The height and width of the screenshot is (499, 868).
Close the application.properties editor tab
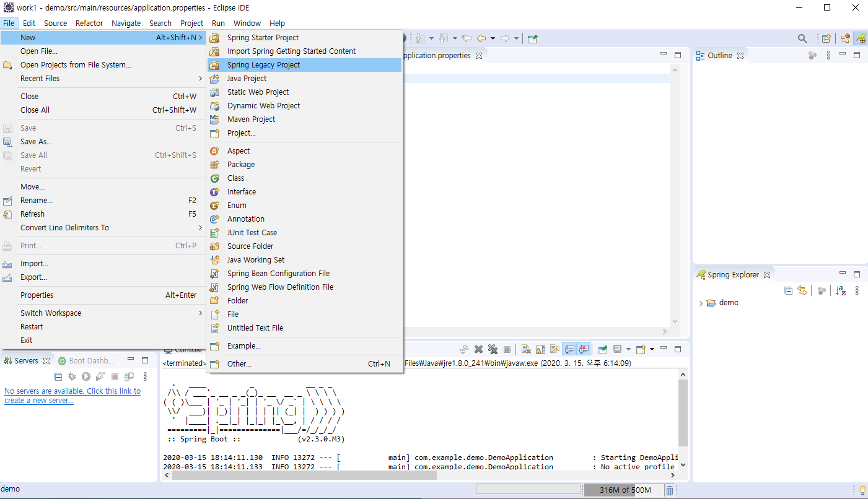point(478,56)
